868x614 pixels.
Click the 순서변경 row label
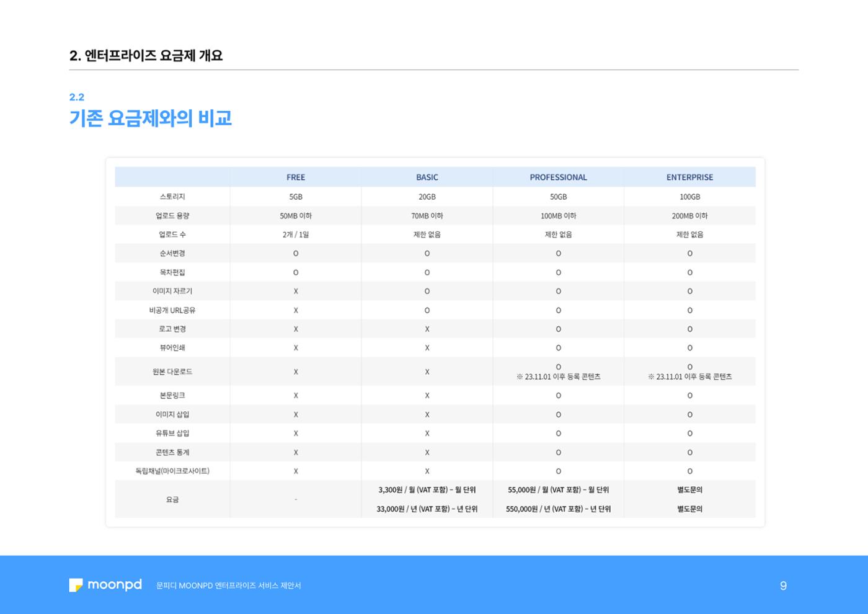tap(172, 253)
